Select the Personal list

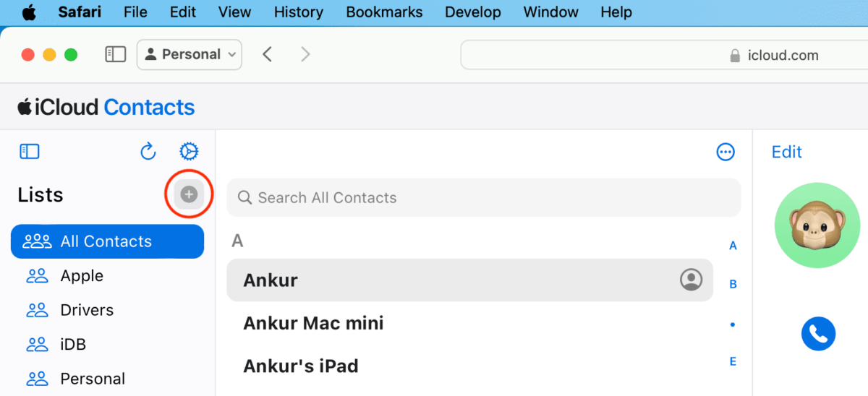(x=107, y=379)
